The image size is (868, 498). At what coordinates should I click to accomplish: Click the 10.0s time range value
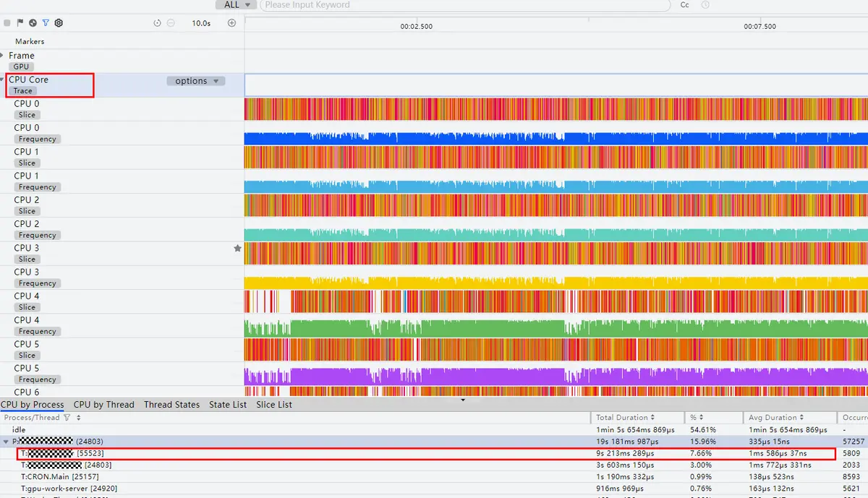[201, 23]
